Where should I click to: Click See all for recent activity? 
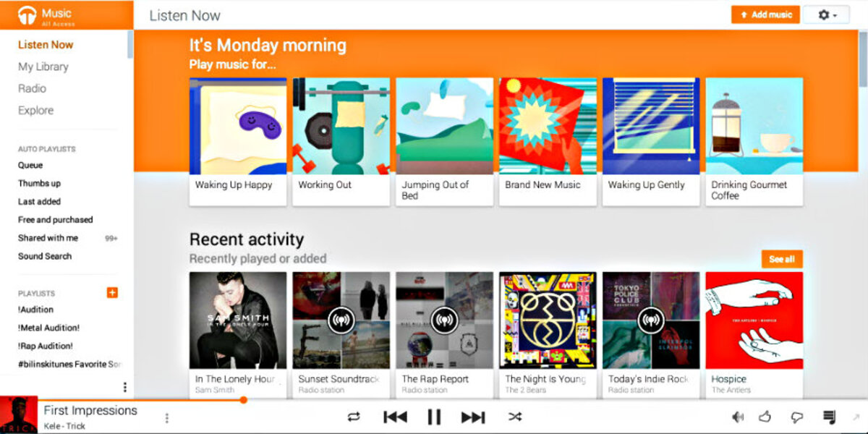click(782, 259)
